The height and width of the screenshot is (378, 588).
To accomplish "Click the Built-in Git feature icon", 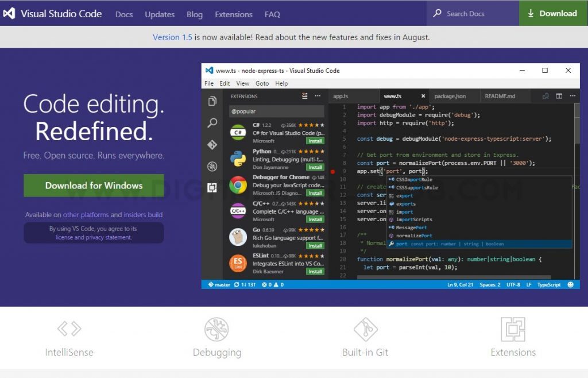I will click(x=365, y=329).
